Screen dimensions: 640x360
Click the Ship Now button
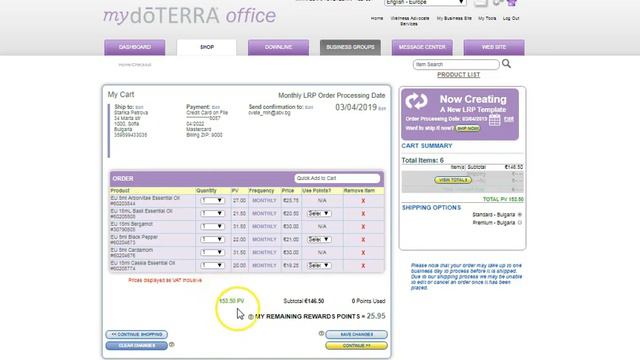[467, 128]
